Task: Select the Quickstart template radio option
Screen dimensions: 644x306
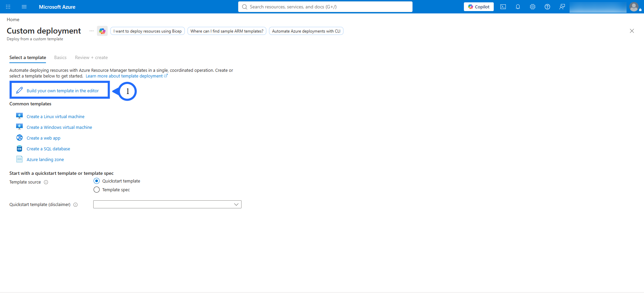Action: 97,181
